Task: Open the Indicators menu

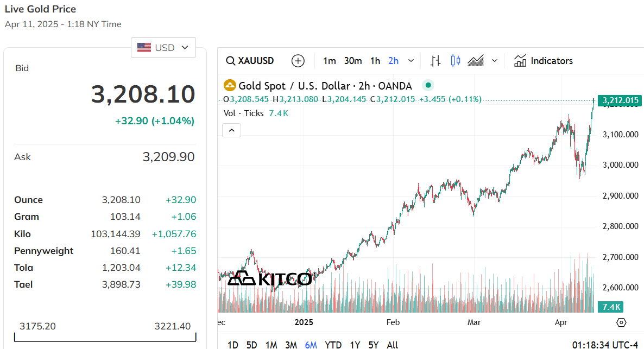Action: (544, 61)
